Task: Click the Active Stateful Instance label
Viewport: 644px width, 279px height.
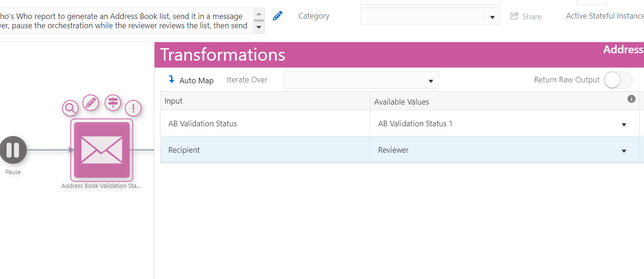Action: pyautogui.click(x=605, y=16)
